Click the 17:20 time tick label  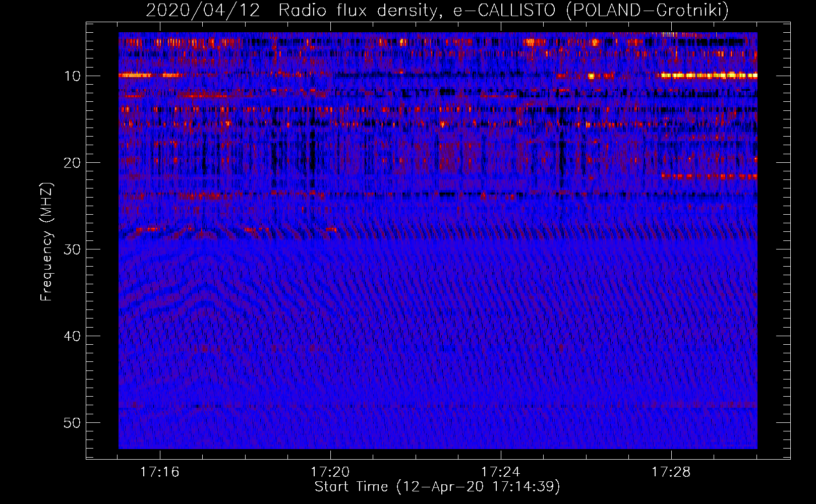pyautogui.click(x=330, y=472)
